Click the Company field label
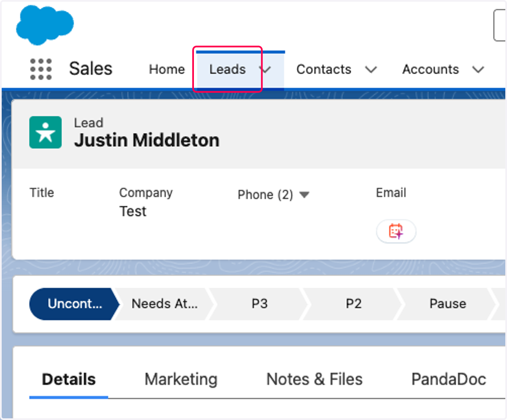The height and width of the screenshot is (420, 507). (x=146, y=193)
